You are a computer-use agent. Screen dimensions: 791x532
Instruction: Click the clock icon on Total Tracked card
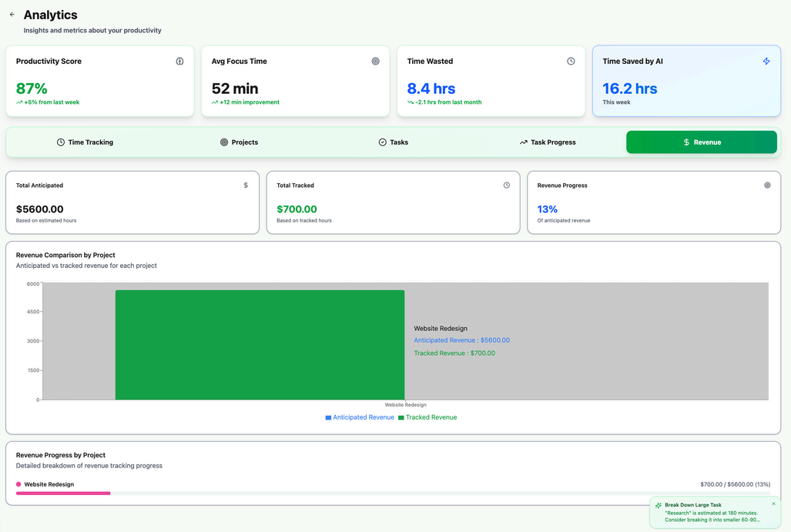[x=507, y=185]
